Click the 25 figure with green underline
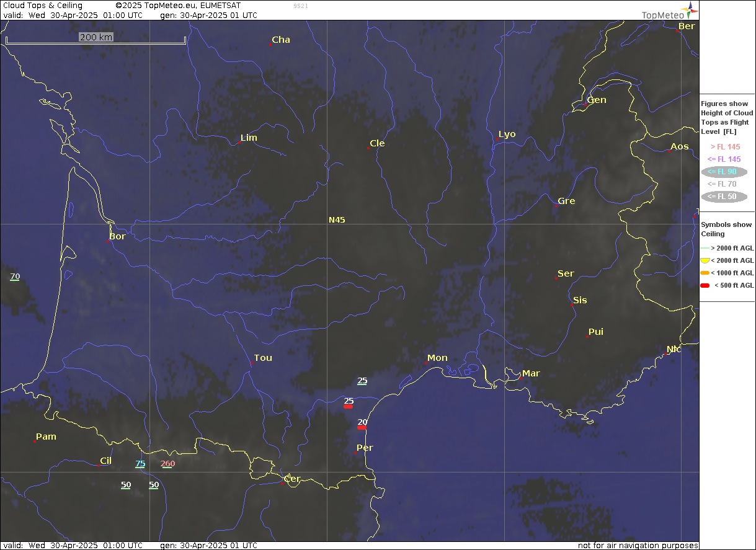This screenshot has height=550, width=756. [362, 381]
